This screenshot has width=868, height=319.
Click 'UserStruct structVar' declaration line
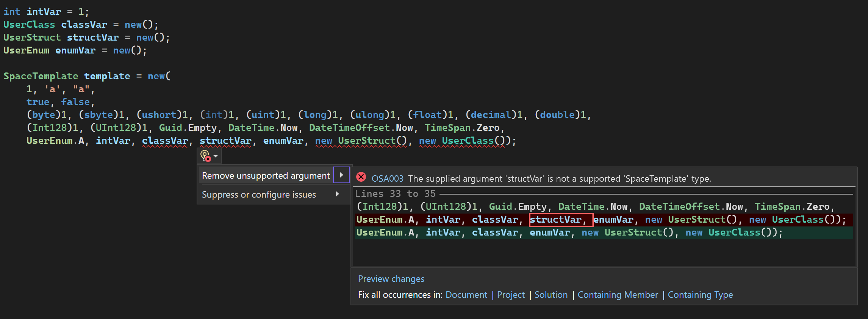(x=87, y=38)
